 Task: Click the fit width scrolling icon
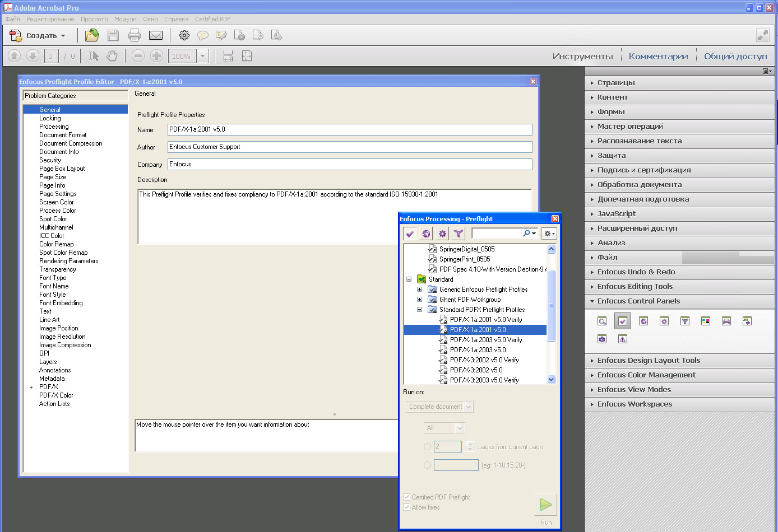point(228,56)
